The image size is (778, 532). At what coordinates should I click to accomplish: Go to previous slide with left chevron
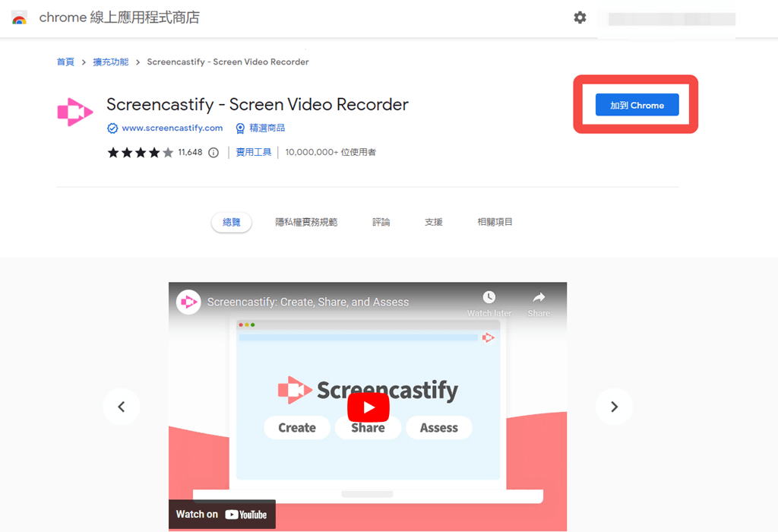(x=121, y=407)
